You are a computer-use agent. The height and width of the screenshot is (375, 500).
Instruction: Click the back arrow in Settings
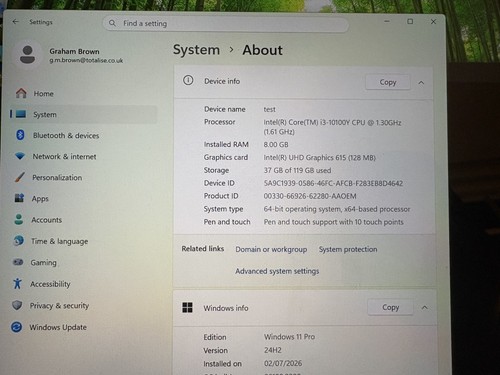[15, 22]
